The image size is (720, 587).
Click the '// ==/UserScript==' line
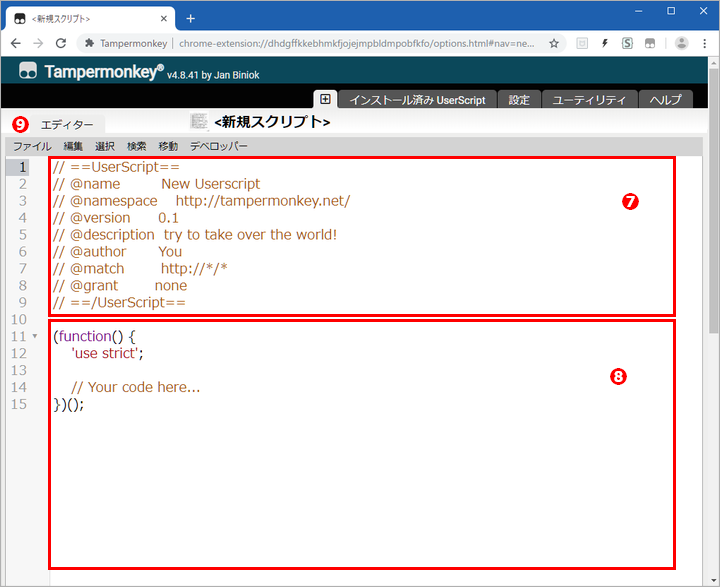119,302
